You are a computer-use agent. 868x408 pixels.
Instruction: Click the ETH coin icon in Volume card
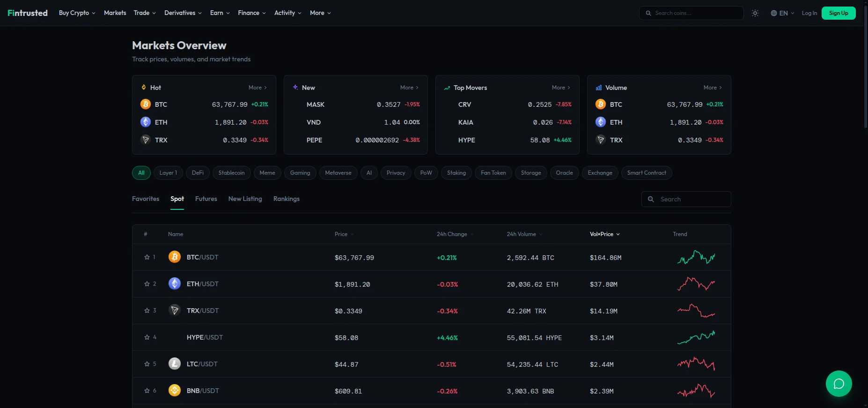[601, 122]
